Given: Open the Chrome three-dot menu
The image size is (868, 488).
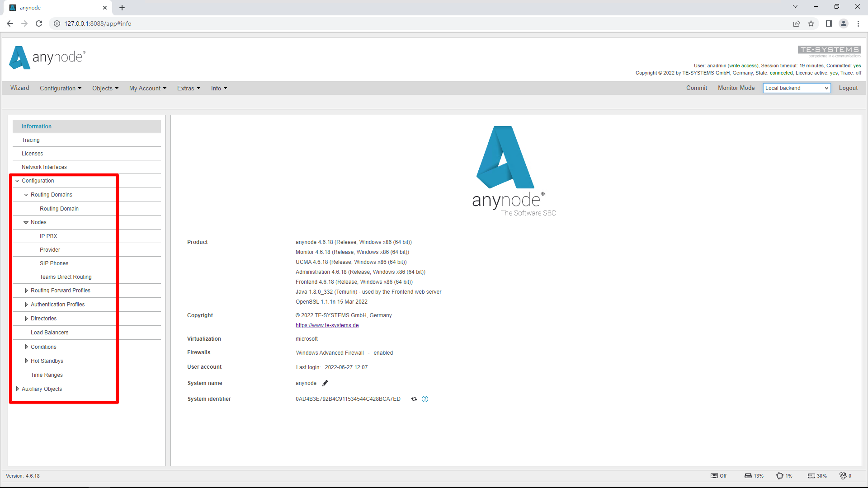Looking at the screenshot, I should pyautogui.click(x=858, y=23).
